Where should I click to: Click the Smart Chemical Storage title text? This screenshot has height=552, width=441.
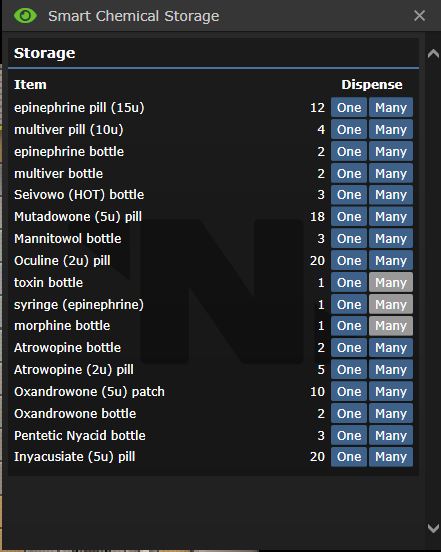(133, 16)
